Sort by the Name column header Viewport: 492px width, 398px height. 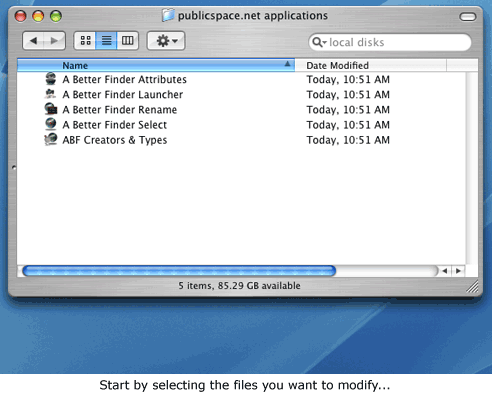click(156, 65)
